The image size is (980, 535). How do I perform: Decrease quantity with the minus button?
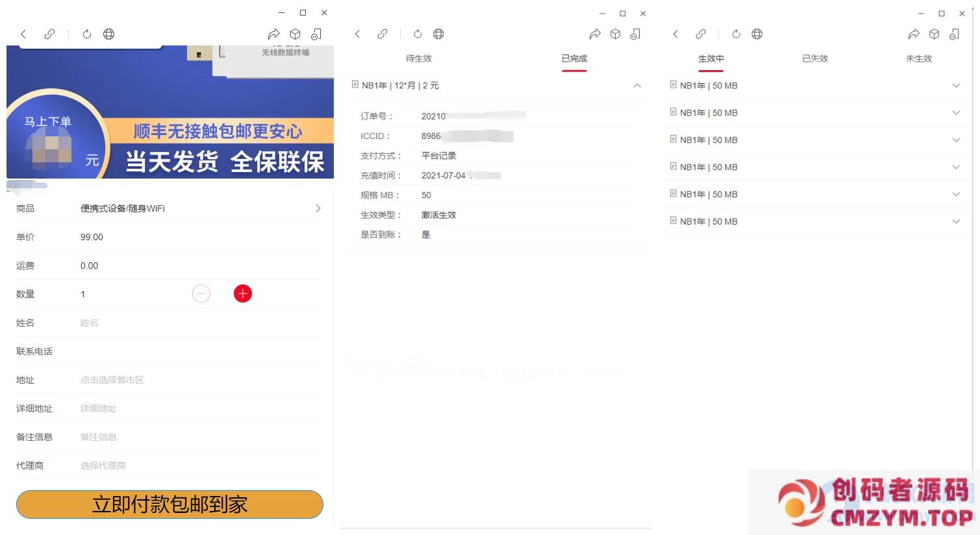[201, 294]
